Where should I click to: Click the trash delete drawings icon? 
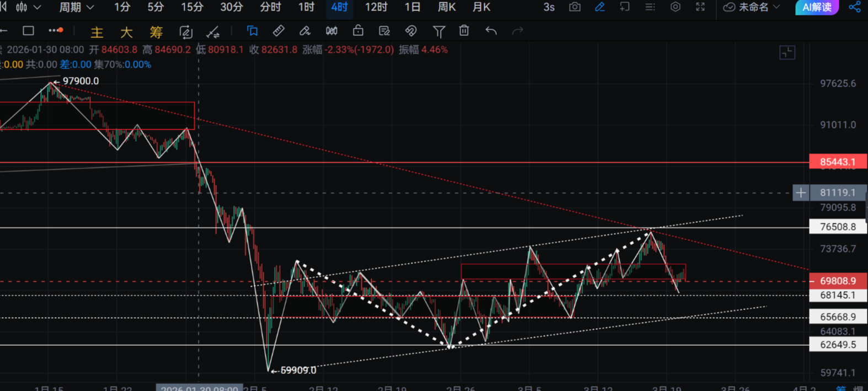pyautogui.click(x=464, y=31)
